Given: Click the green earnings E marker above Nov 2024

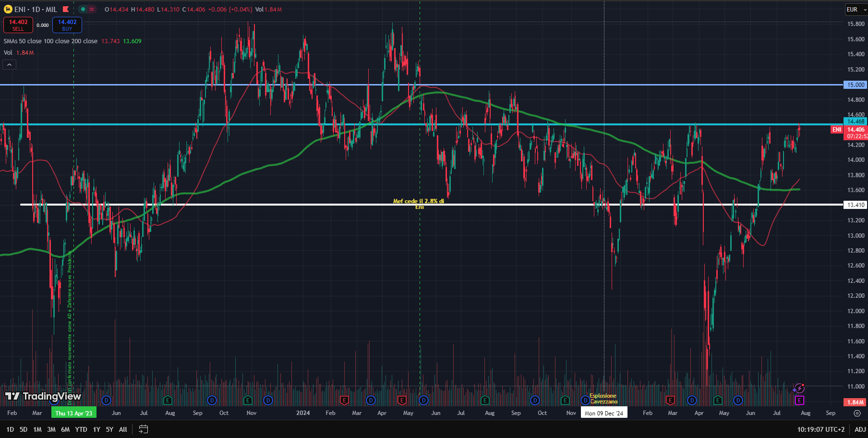Looking at the screenshot, I should (x=565, y=400).
